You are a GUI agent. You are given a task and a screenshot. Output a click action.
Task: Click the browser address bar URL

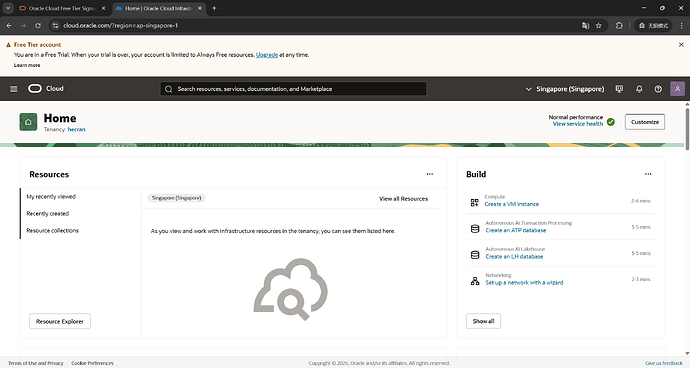point(121,26)
